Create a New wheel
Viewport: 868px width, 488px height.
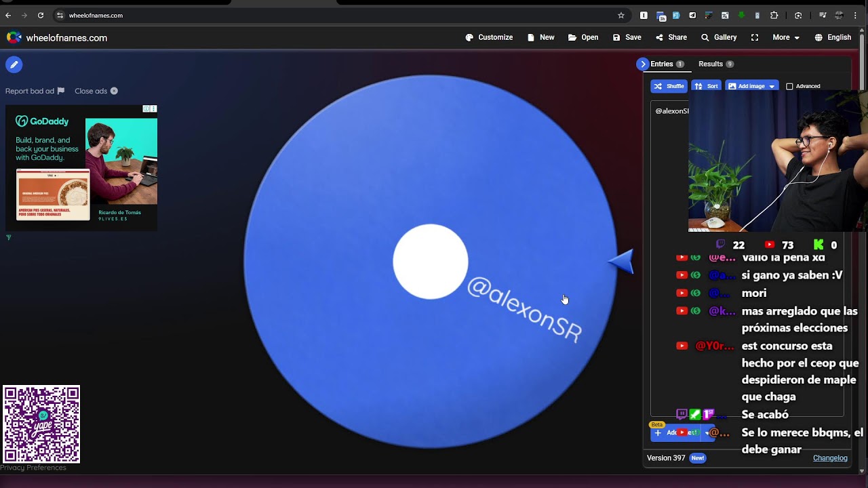540,37
